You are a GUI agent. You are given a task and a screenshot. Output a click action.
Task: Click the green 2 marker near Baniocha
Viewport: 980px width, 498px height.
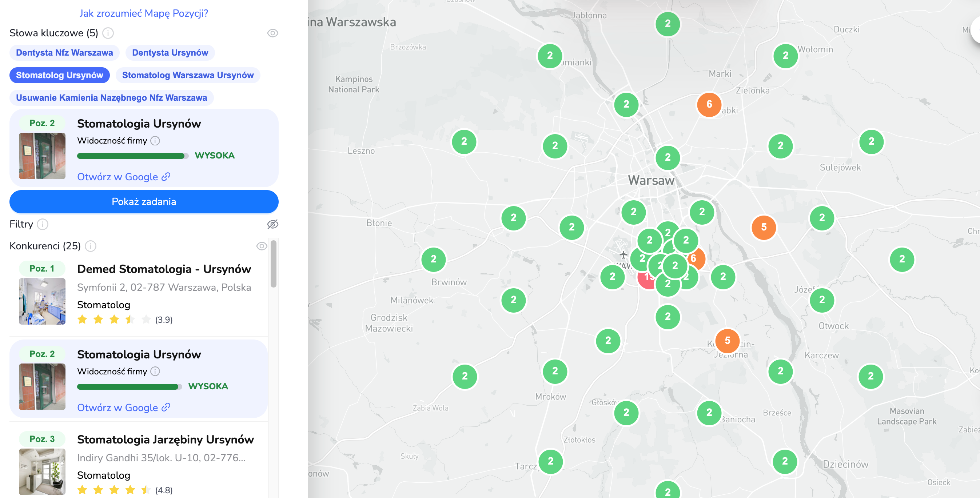[x=709, y=413]
